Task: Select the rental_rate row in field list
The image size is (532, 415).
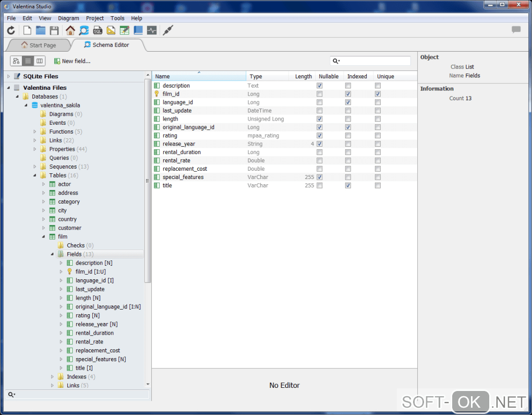Action: pos(284,160)
